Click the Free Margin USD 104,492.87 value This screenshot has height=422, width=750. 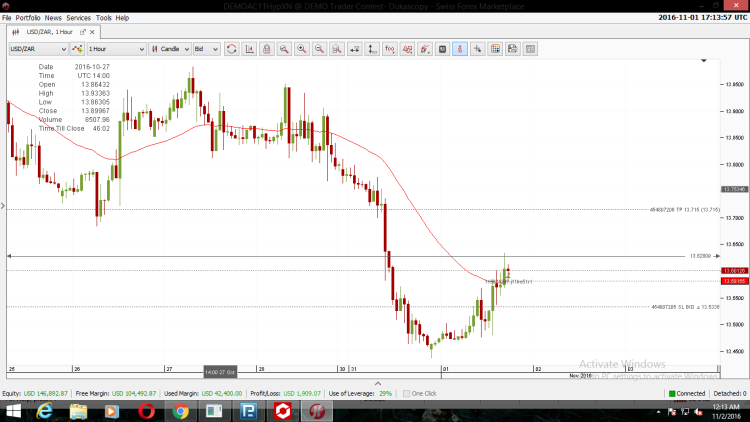[134, 393]
